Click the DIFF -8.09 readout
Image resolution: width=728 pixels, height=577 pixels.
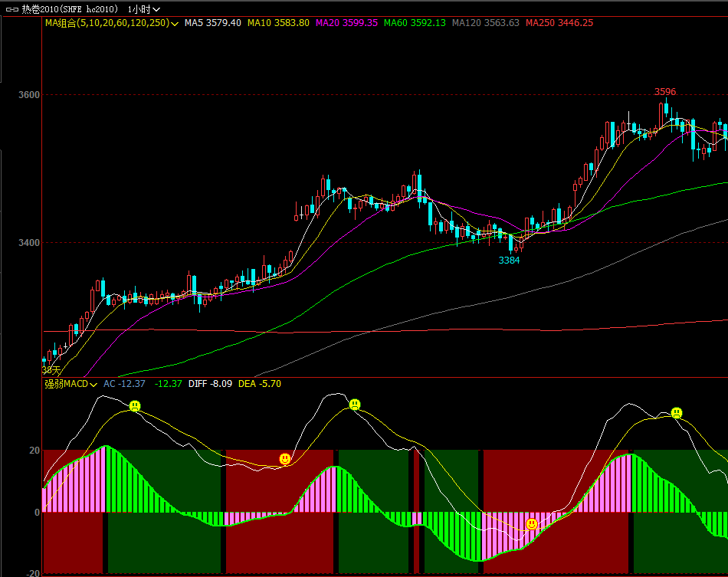pos(210,384)
